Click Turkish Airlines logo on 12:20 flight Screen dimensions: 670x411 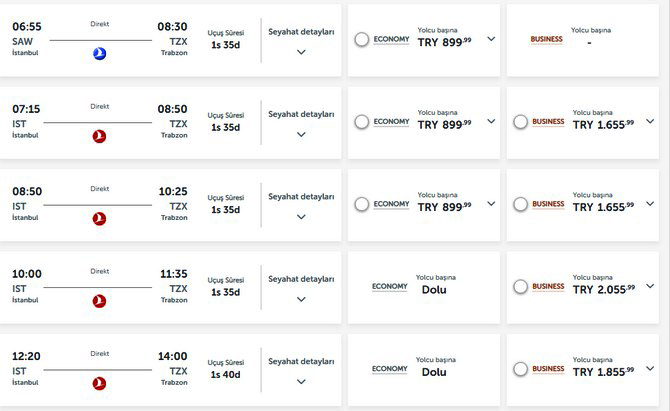[99, 383]
